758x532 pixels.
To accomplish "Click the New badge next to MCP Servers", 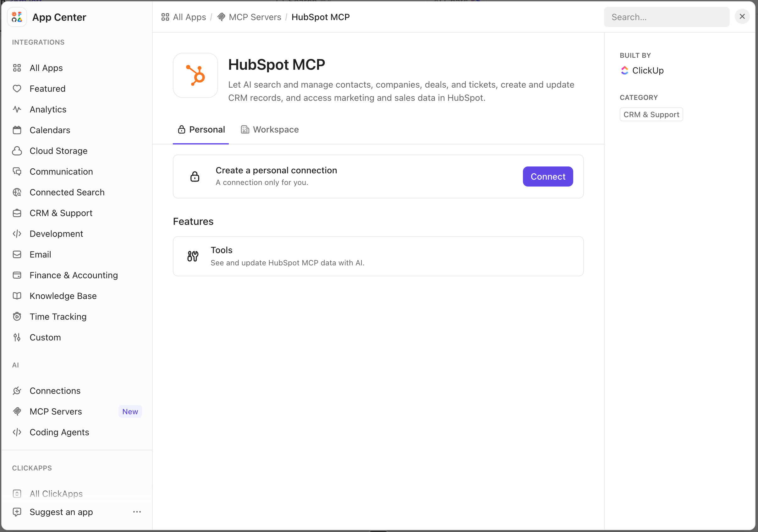I will tap(130, 411).
